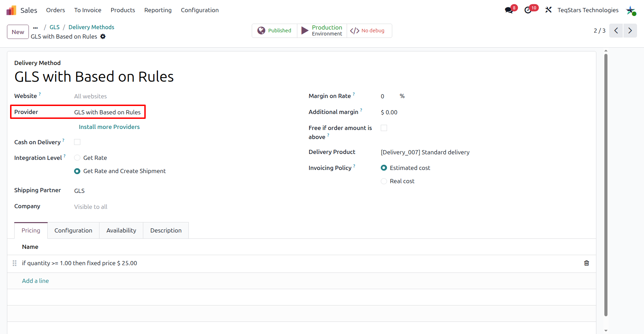This screenshot has height=334, width=644.
Task: Click the Delivery Methods breadcrumb link
Action: [91, 27]
